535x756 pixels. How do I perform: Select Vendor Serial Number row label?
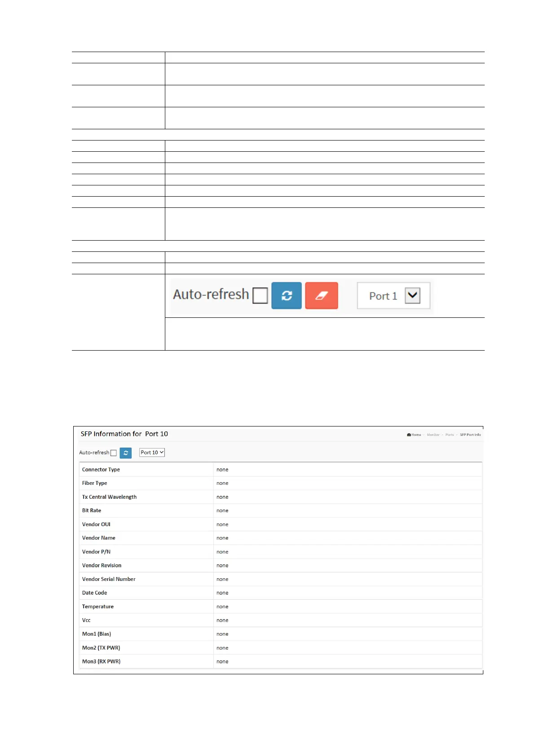pos(109,579)
